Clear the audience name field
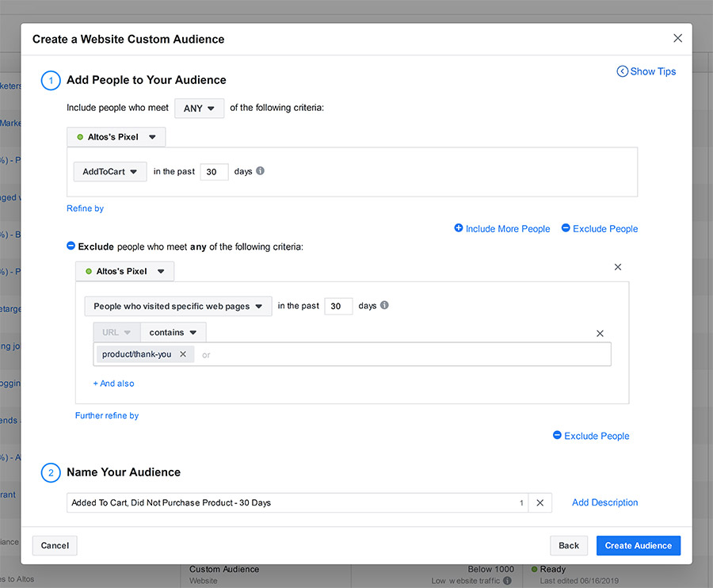This screenshot has height=588, width=713. 540,502
